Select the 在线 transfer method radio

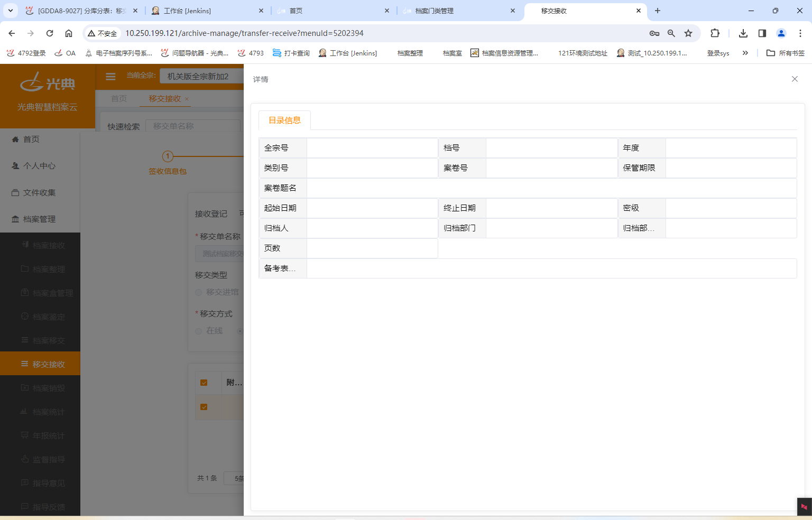[199, 331]
